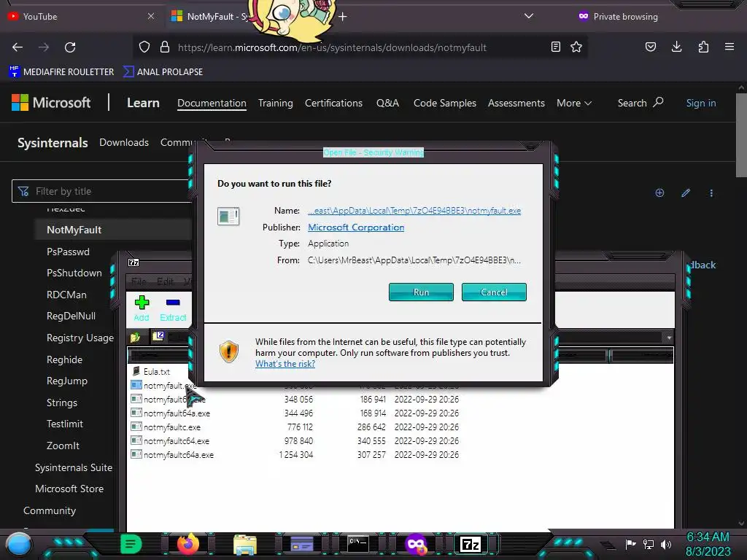Image resolution: width=747 pixels, height=560 pixels.
Task: Select PsPasswd in the sidebar
Action: pos(68,252)
